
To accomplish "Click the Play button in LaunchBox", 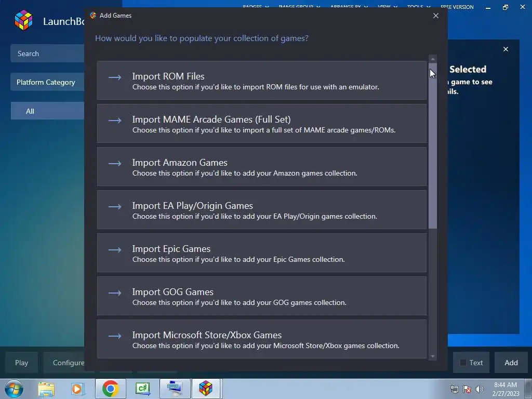I will point(21,363).
